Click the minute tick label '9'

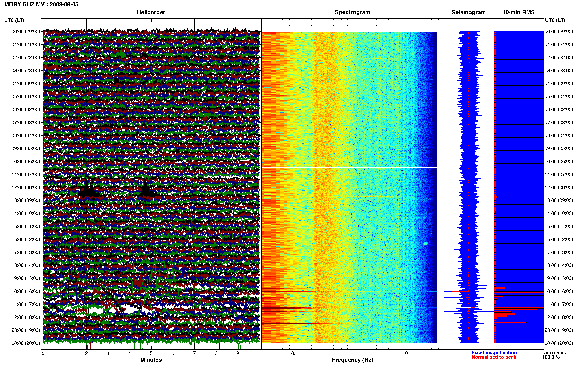pos(238,353)
